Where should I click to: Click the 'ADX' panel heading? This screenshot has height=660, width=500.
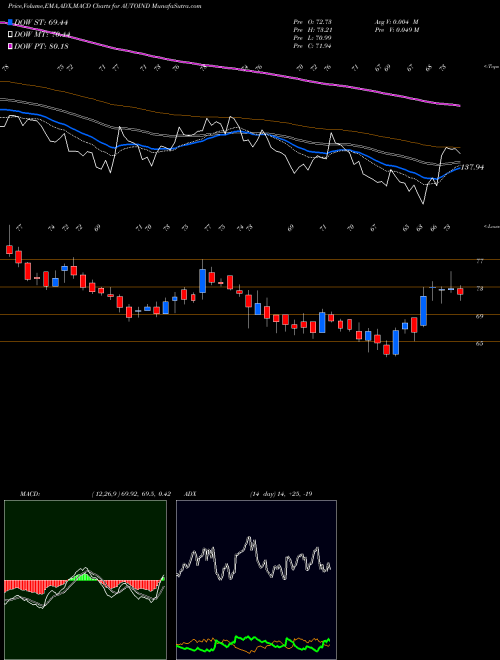(190, 494)
